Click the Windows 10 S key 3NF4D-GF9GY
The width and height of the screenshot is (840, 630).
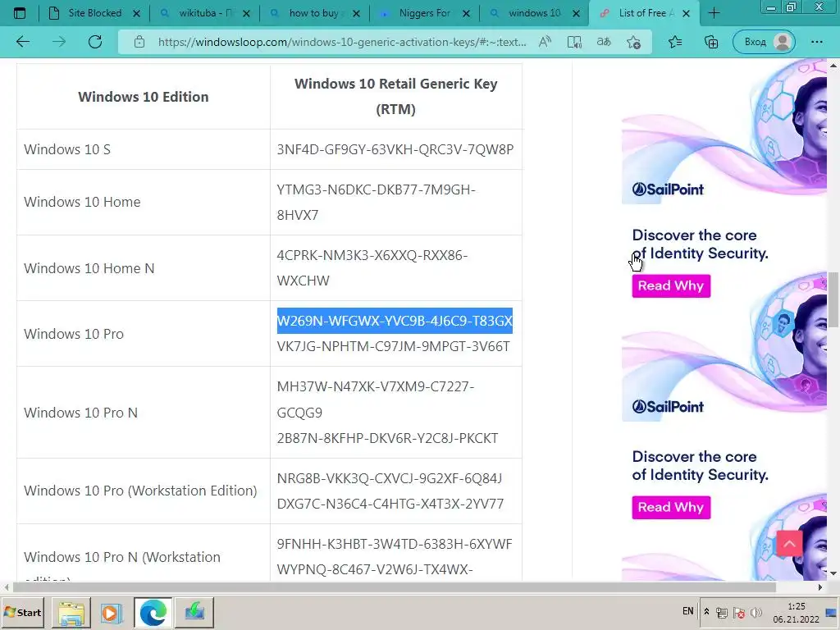tap(395, 149)
